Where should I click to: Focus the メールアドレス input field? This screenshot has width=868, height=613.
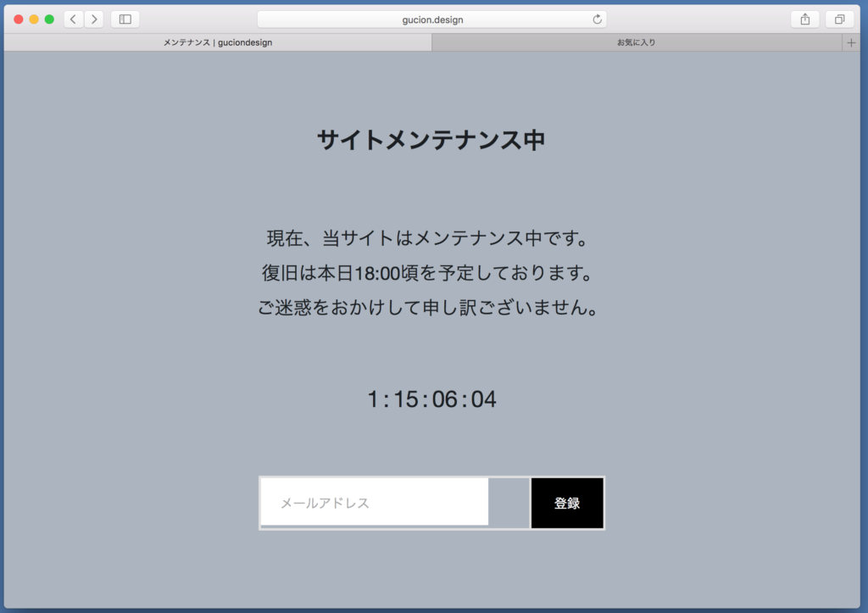(x=375, y=502)
